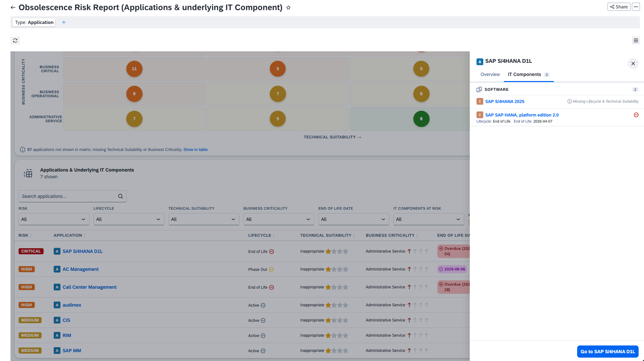Screen dimensions: 644x361
Task: Open the three-dots more options menu
Action: (x=636, y=7)
